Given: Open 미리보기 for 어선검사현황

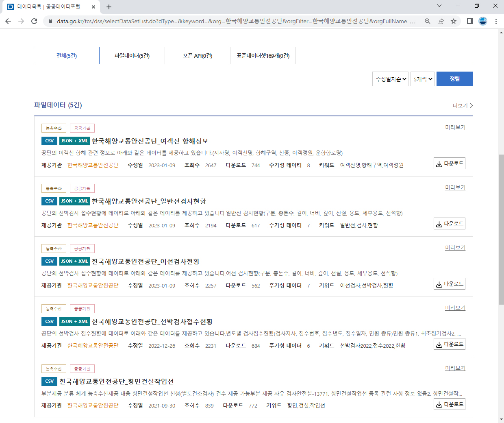Looking at the screenshot, I should pos(455,248).
